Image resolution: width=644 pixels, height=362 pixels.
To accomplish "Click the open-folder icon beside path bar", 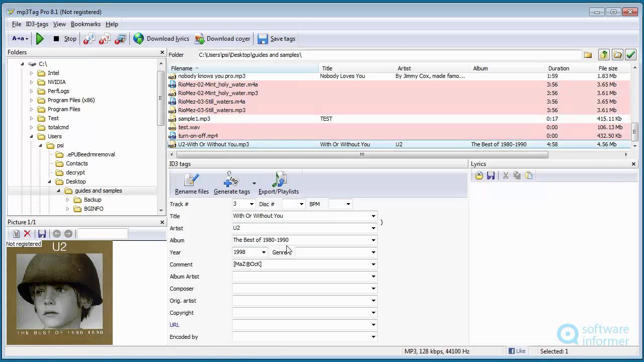I will click(617, 55).
